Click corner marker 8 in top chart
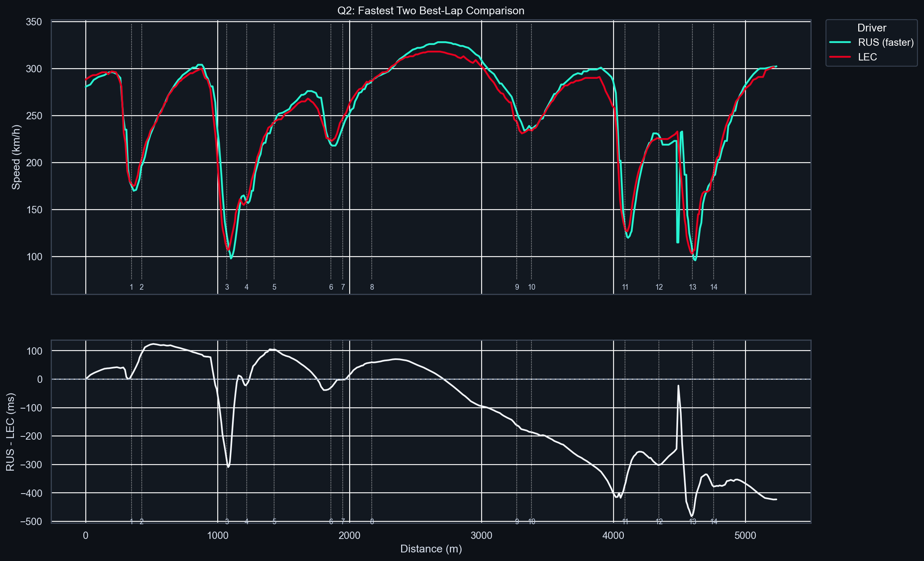924x561 pixels. [372, 287]
